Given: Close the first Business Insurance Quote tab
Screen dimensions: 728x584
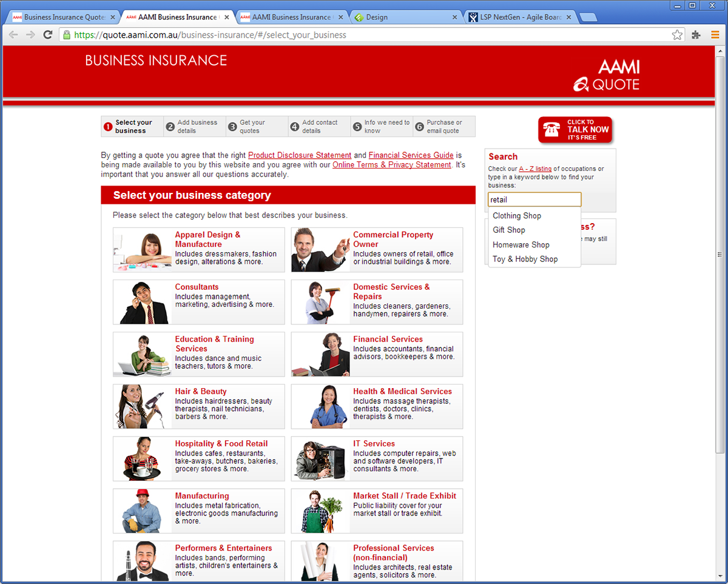Looking at the screenshot, I should point(113,17).
